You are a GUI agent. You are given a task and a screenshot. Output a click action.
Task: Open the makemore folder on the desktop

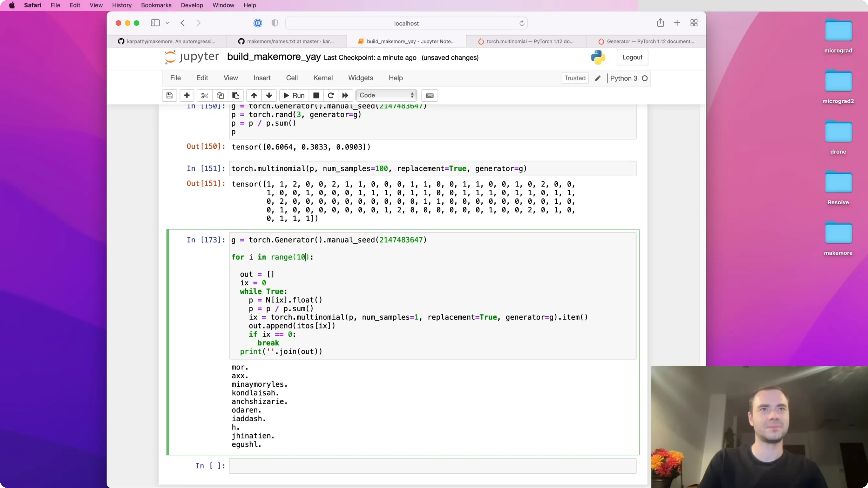pyautogui.click(x=838, y=238)
